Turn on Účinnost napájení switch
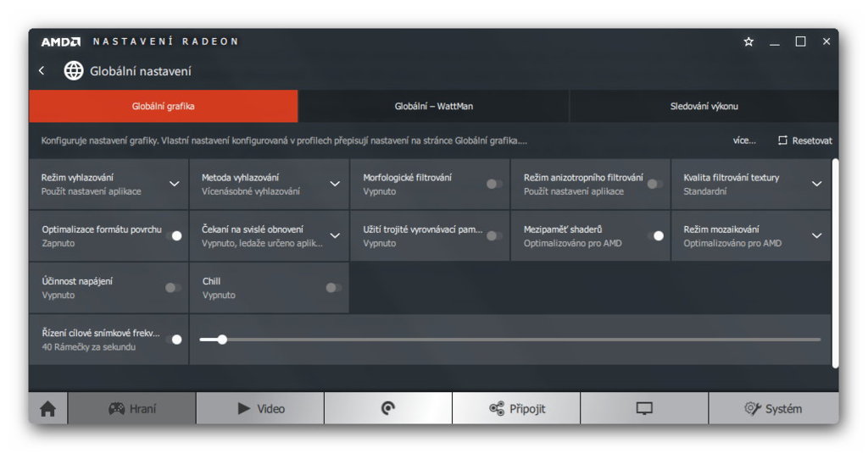Screen dimensions: 868x453 click(x=173, y=288)
